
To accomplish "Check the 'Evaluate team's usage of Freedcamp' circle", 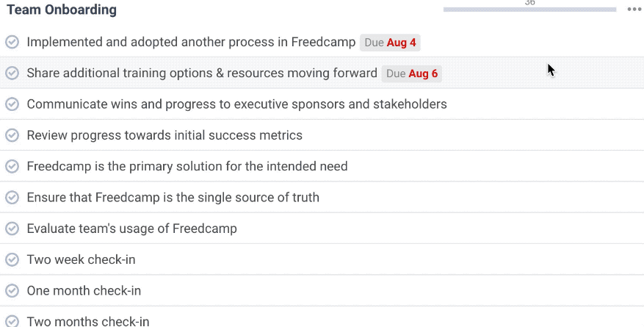I will [12, 229].
